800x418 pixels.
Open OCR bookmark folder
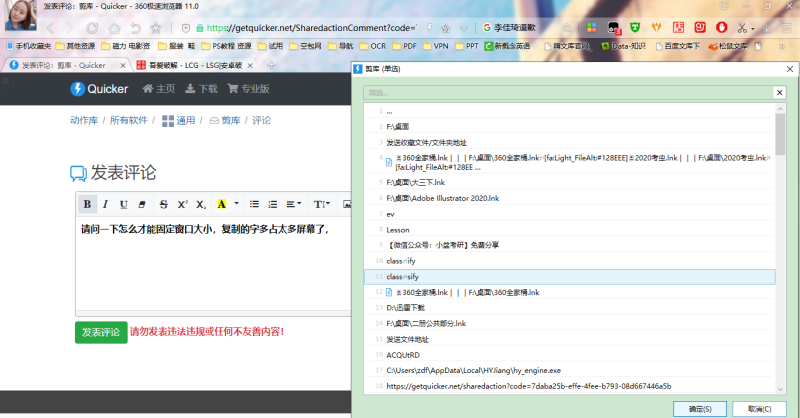point(373,46)
